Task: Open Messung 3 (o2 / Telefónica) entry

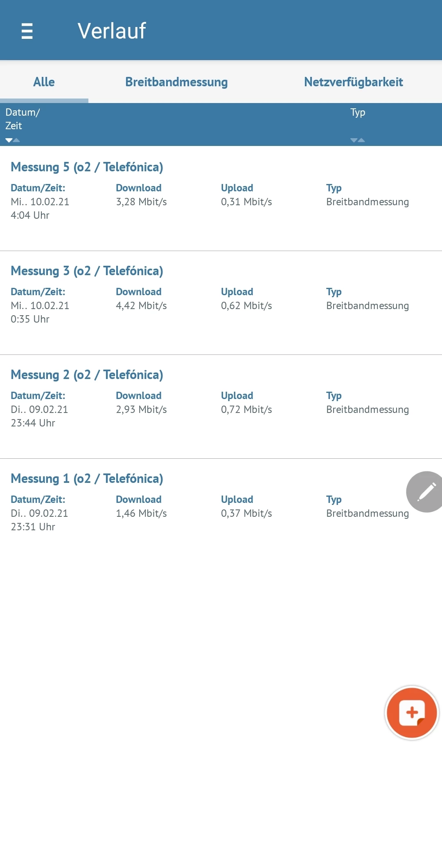Action: [87, 271]
